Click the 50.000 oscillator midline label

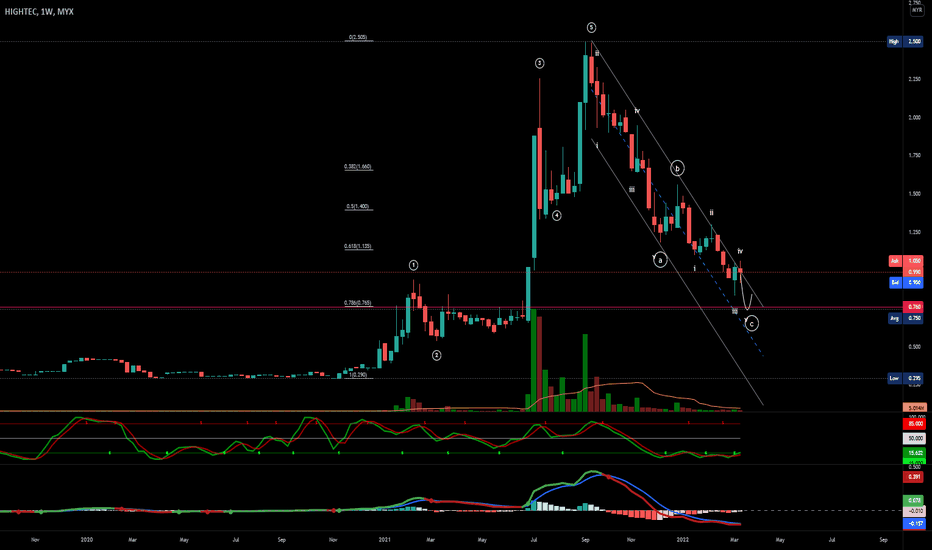(914, 438)
